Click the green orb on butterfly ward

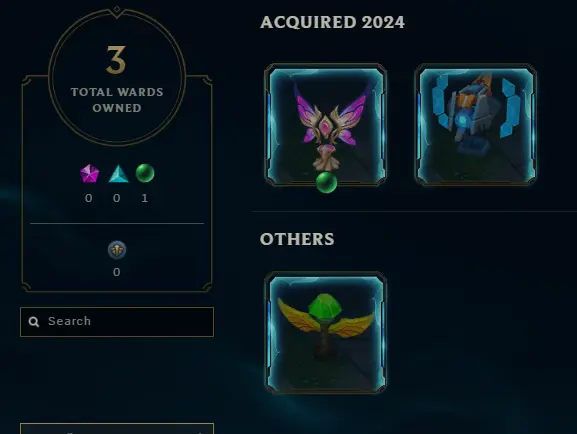click(x=326, y=182)
